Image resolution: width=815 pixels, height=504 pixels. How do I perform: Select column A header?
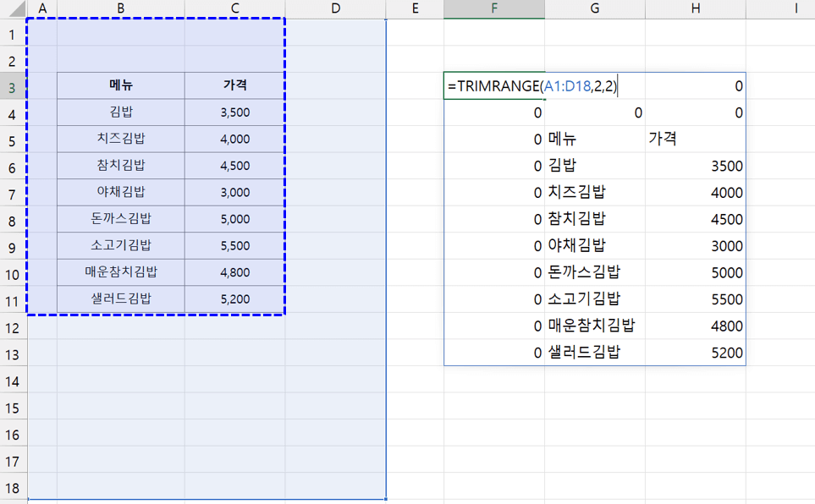[42, 8]
